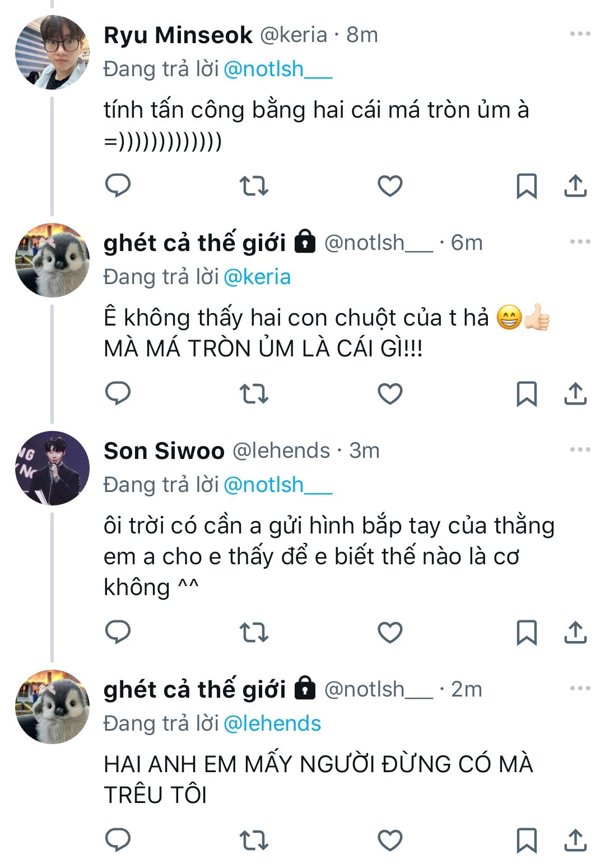605x868 pixels.
Task: Open Son Siwoo's profile avatar
Action: [x=52, y=468]
